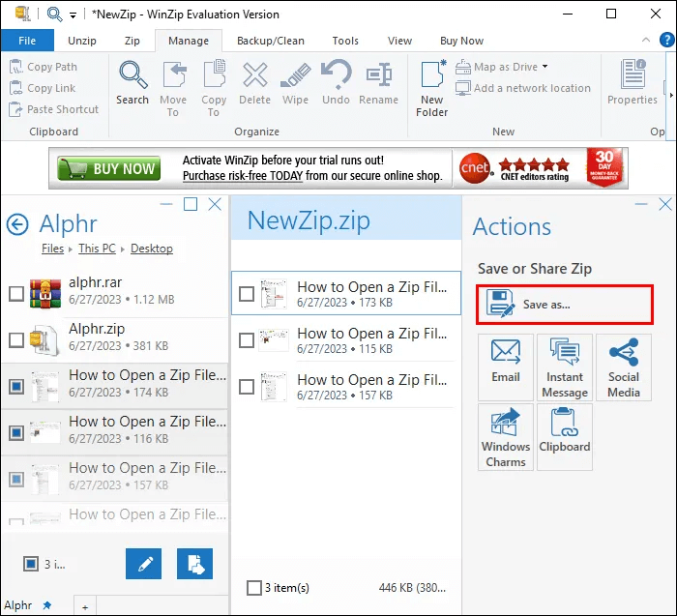Click the blue add-to-zip file button
677x616 pixels.
coord(194,564)
